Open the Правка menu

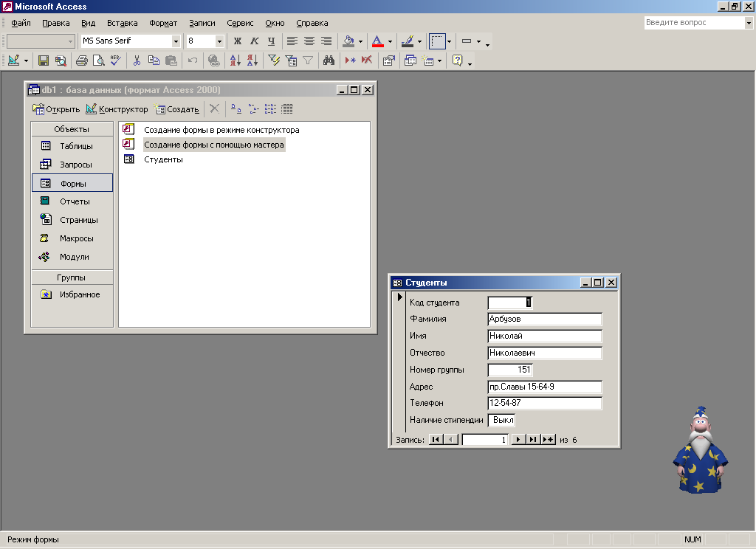click(56, 23)
